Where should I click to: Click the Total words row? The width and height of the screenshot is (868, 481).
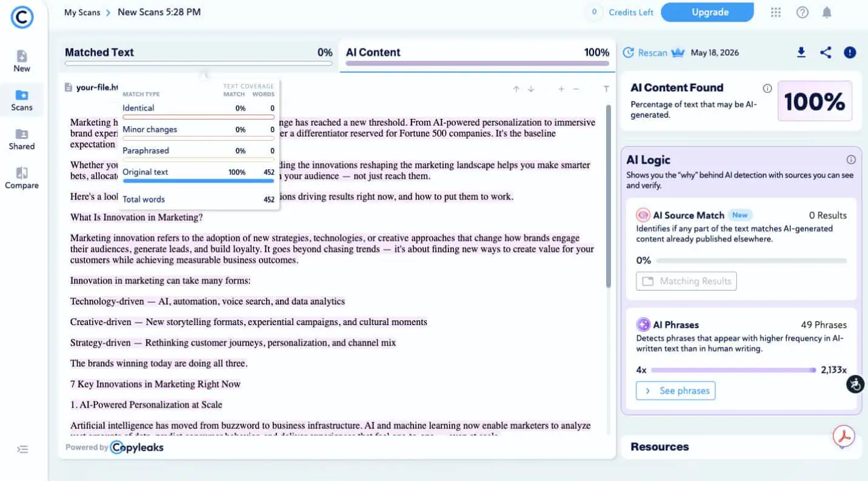click(198, 199)
